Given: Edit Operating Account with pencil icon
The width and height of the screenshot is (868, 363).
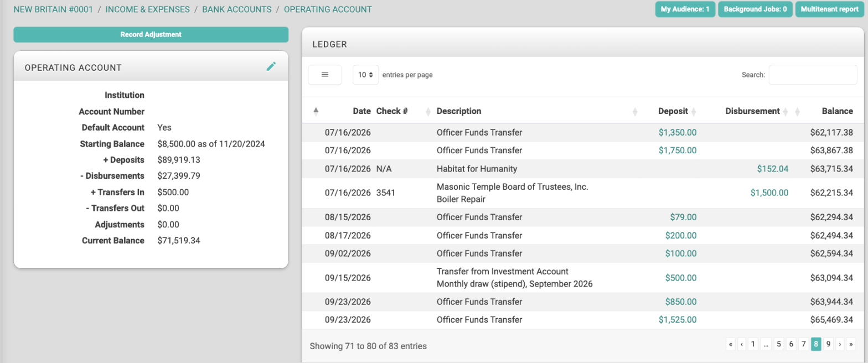Looking at the screenshot, I should (x=271, y=66).
